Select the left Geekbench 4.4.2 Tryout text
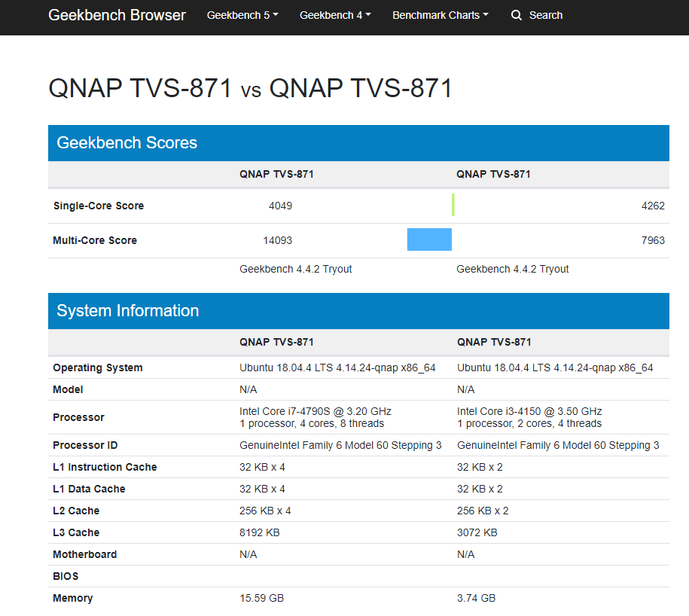Image resolution: width=689 pixels, height=616 pixels. [x=295, y=269]
